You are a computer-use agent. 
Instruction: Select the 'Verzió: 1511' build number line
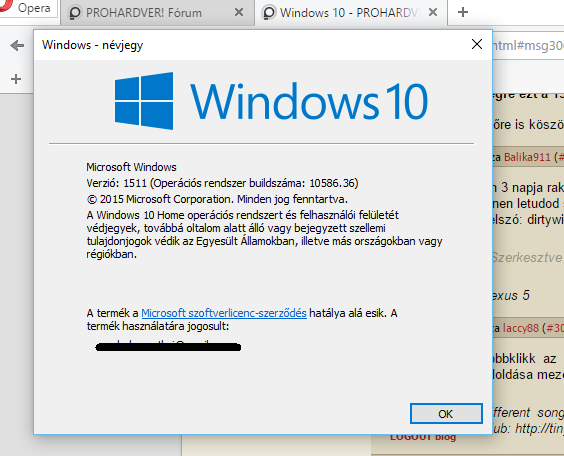(222, 183)
